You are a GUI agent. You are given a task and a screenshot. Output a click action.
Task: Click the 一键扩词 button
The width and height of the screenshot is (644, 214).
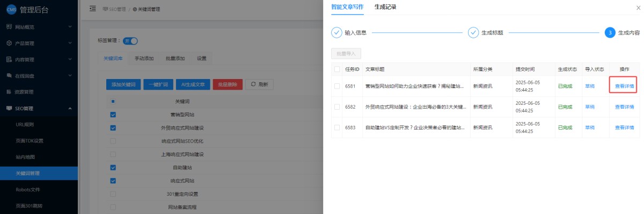coord(158,84)
